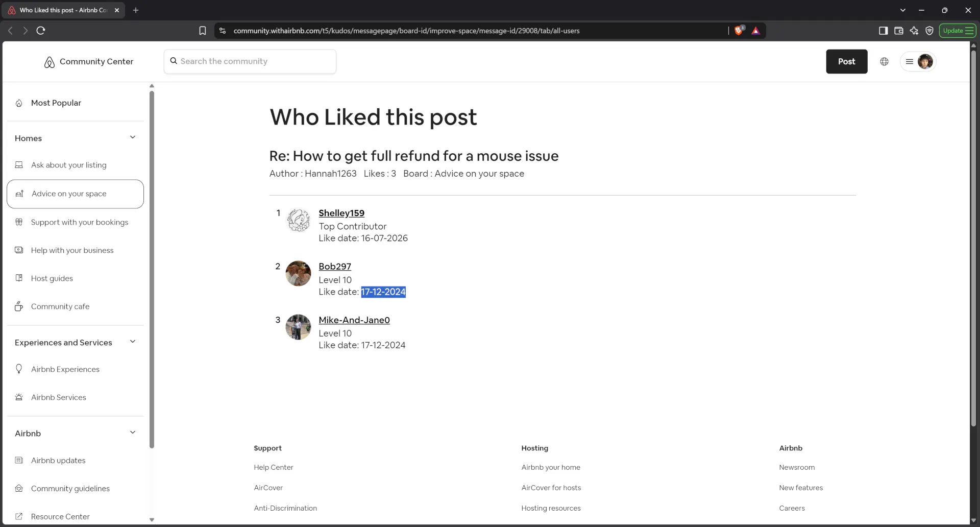Screen dimensions: 980x527
Task: Switch to the Who Liked this post tab
Action: click(63, 10)
